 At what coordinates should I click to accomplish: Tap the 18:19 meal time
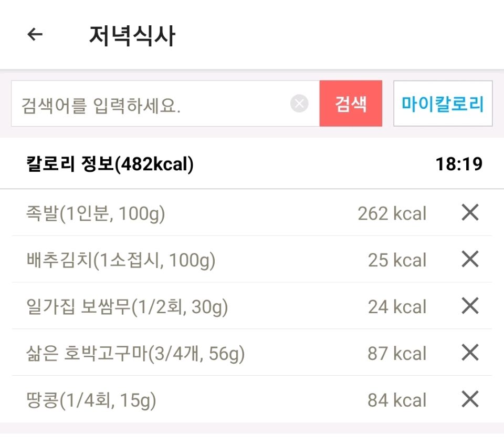(x=458, y=164)
